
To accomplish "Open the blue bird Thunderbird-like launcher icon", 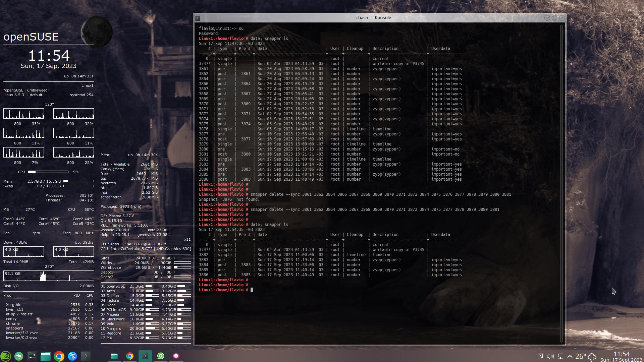I will tap(72, 356).
